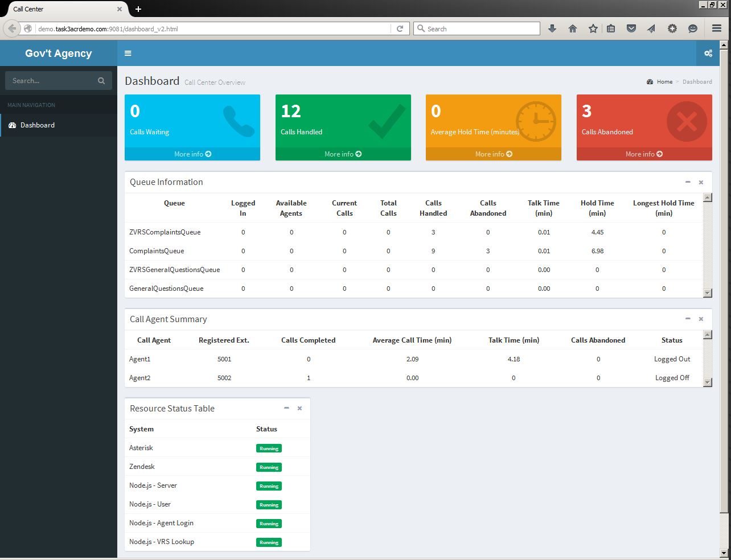The image size is (731, 560).
Task: Reload the page with refresh icon
Action: pos(400,28)
